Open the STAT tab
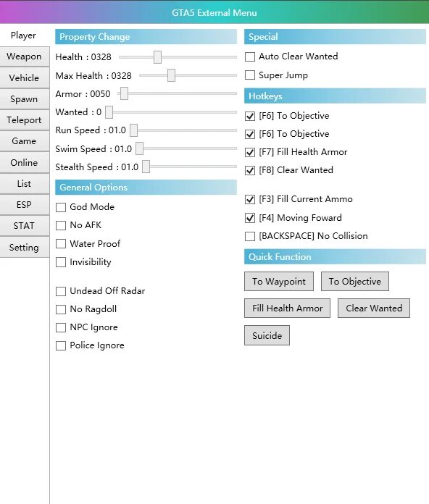This screenshot has height=504, width=429. (25, 226)
